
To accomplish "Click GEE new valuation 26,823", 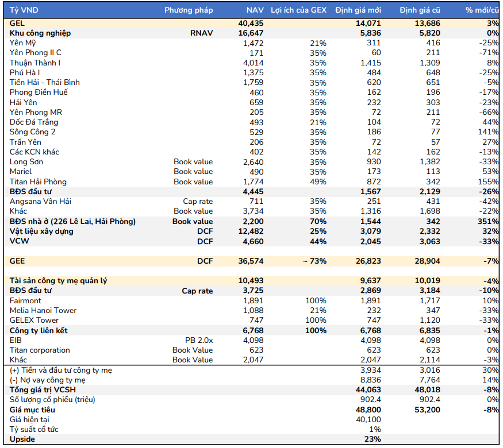I will [x=368, y=261].
